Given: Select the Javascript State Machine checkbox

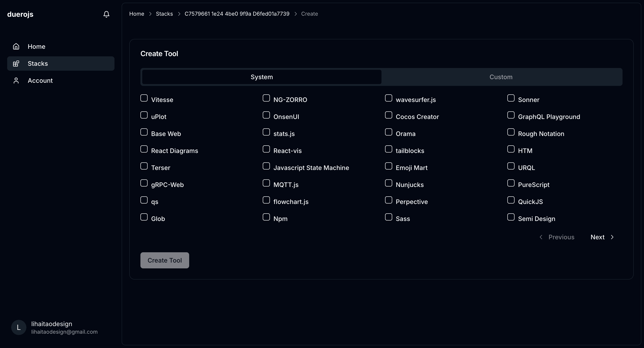Looking at the screenshot, I should (x=266, y=166).
